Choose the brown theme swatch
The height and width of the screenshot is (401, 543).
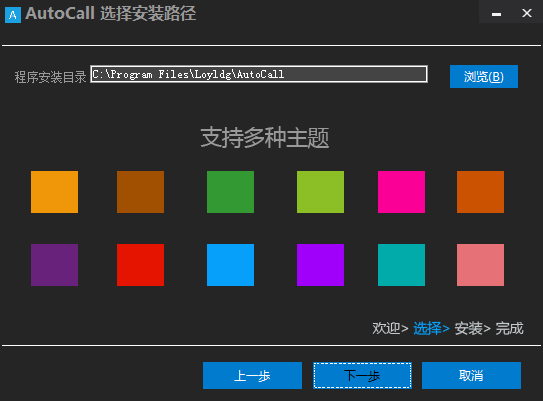click(x=140, y=192)
